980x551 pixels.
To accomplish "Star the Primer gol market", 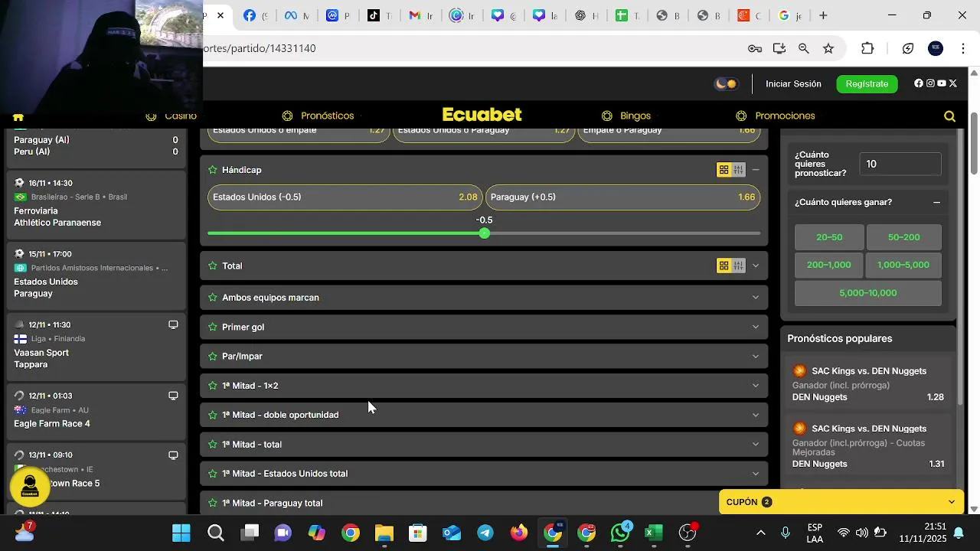I will (213, 327).
